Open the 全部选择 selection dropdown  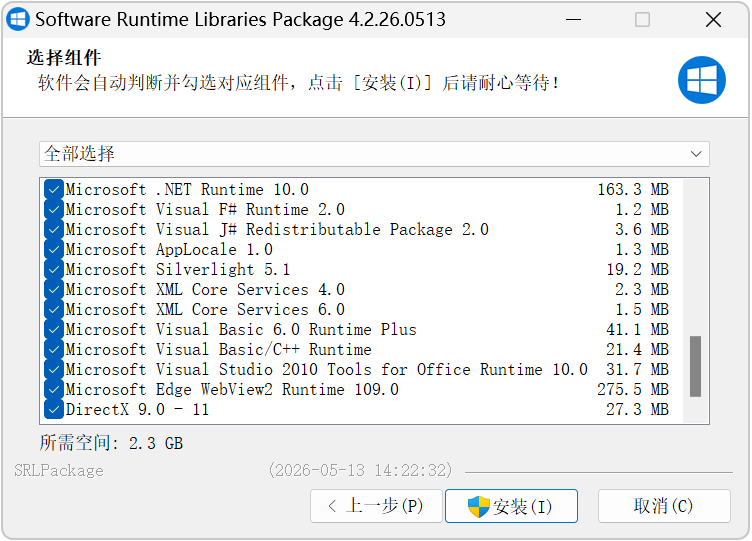374,154
